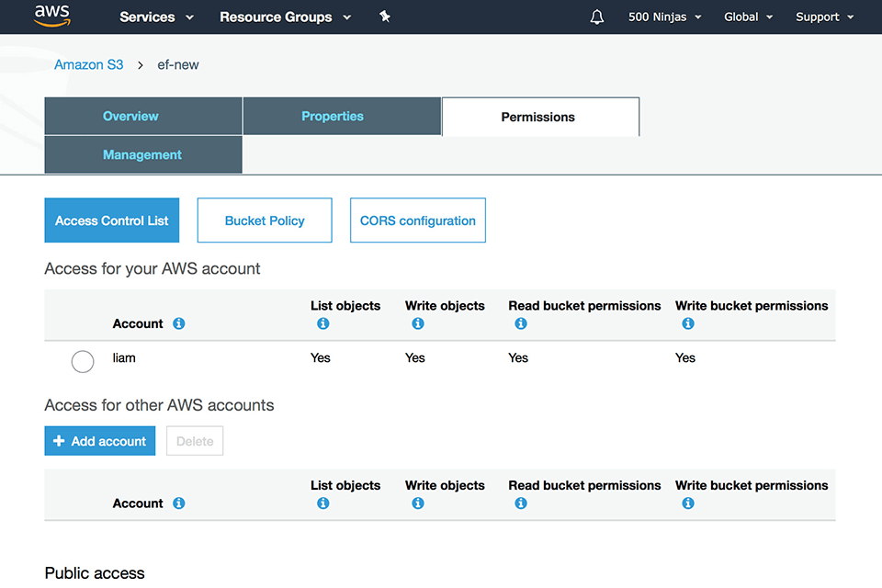
Task: Expand the Services dropdown menu
Action: (156, 17)
